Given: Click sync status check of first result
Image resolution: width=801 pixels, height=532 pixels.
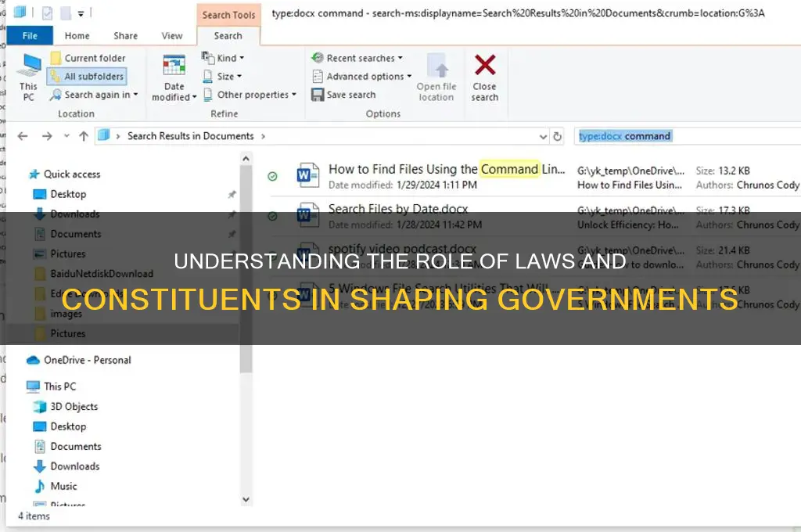Looking at the screenshot, I should point(273,176).
